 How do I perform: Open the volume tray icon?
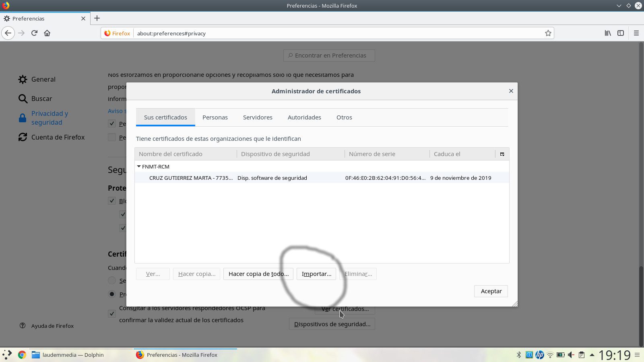[x=571, y=355]
